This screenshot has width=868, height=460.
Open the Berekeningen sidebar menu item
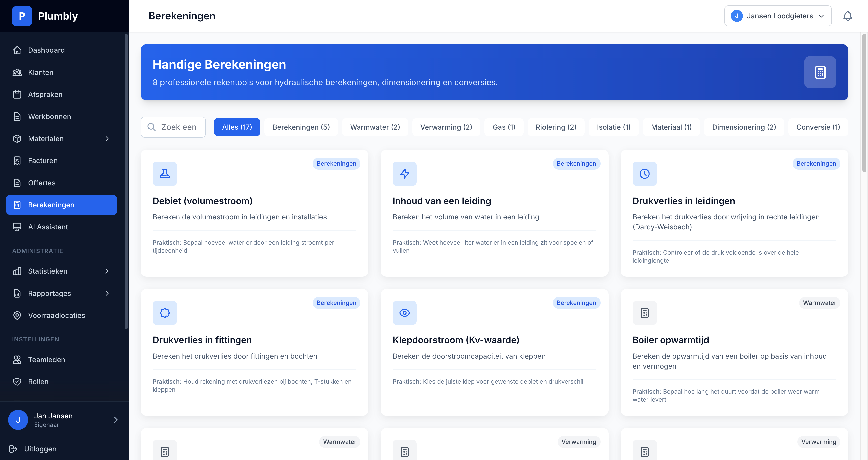coord(61,205)
